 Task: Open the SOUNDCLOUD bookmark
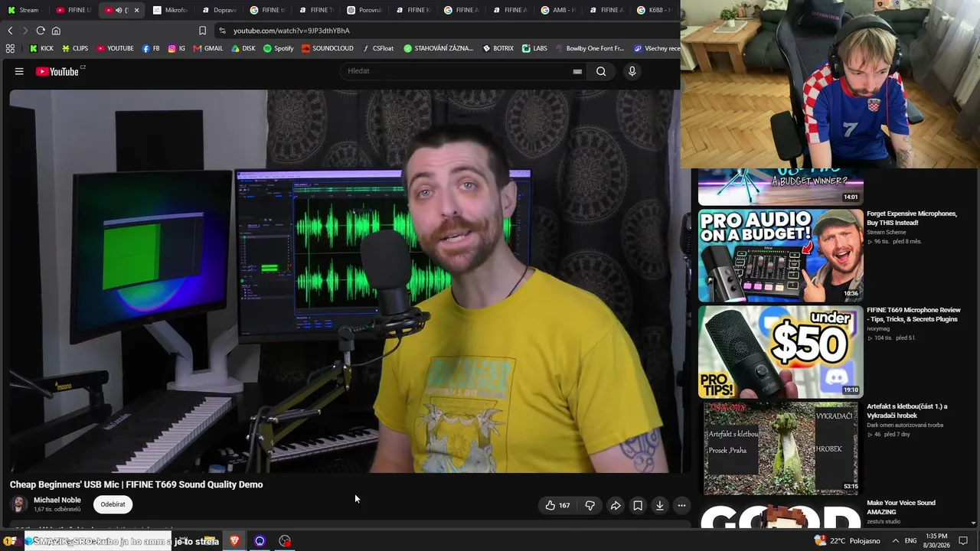click(x=328, y=48)
